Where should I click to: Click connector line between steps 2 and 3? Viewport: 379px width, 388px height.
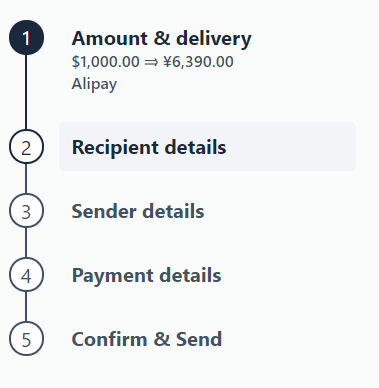click(x=26, y=179)
